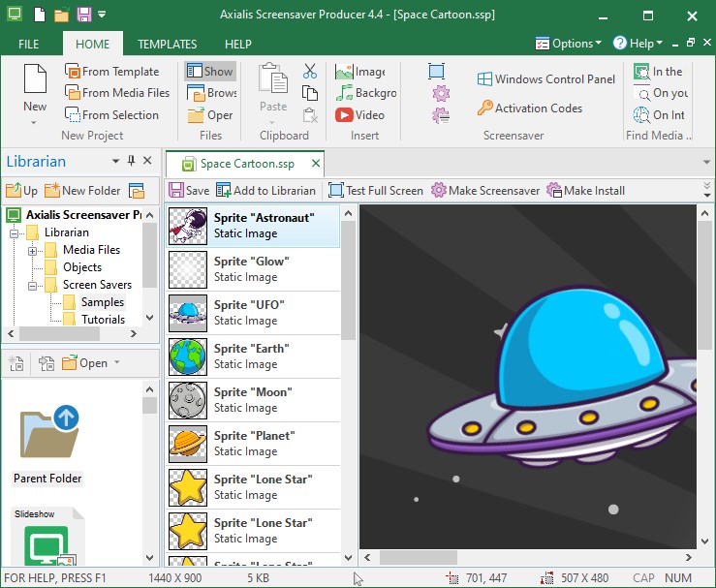Open the dropdown arrow beside Open
716x588 pixels.
(x=117, y=362)
